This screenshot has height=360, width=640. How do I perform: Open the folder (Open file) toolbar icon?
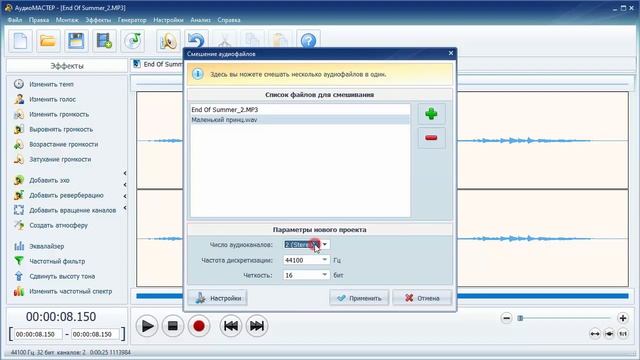click(48, 41)
